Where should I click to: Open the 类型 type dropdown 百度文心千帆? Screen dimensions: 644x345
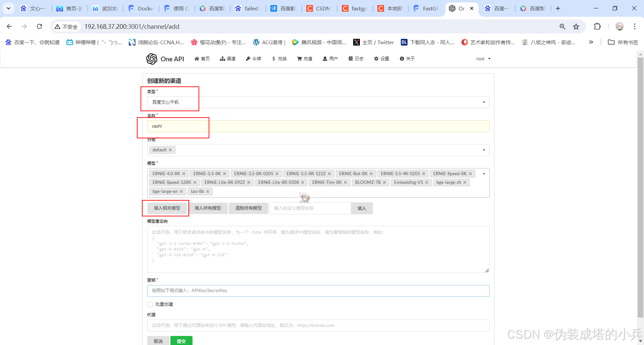[318, 102]
